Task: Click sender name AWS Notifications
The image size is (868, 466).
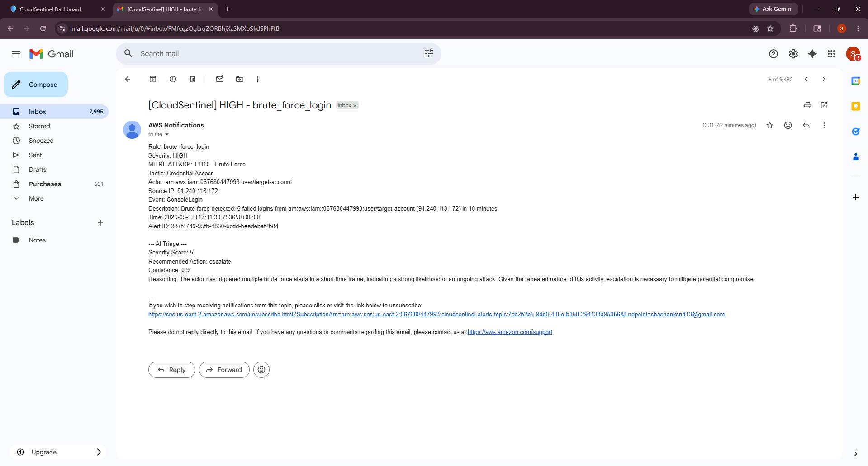Action: 176,125
